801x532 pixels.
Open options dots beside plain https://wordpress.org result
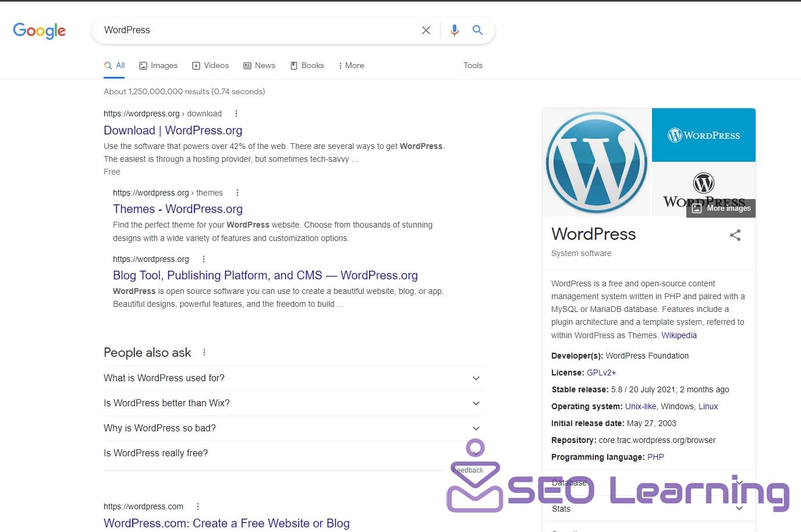point(204,259)
